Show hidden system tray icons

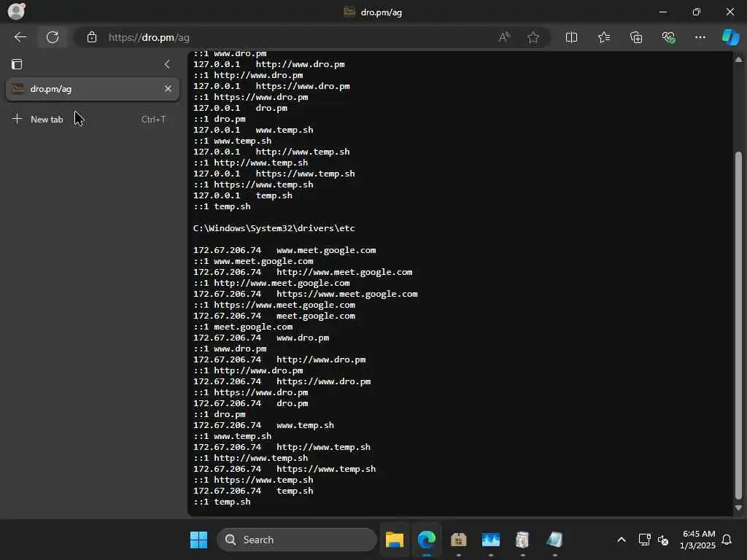[622, 540]
